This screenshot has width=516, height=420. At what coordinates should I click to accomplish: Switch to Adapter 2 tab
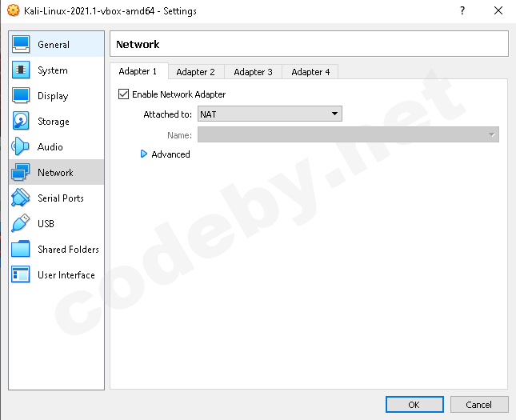coord(195,72)
